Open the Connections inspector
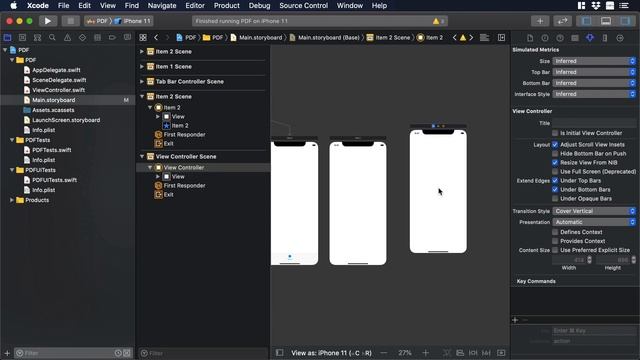Viewport: 640px width, 360px height. tap(620, 38)
